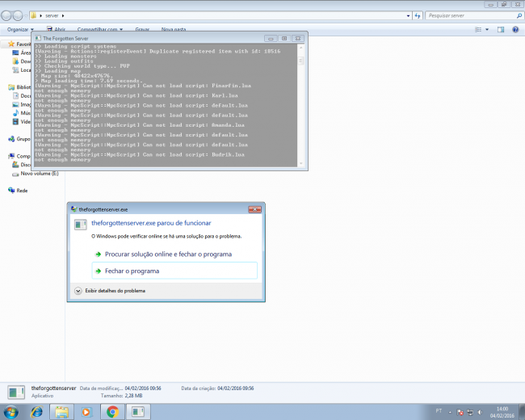Image resolution: width=525 pixels, height=420 pixels.
Task: Click The Forgotten Server console title icon
Action: coord(38,38)
